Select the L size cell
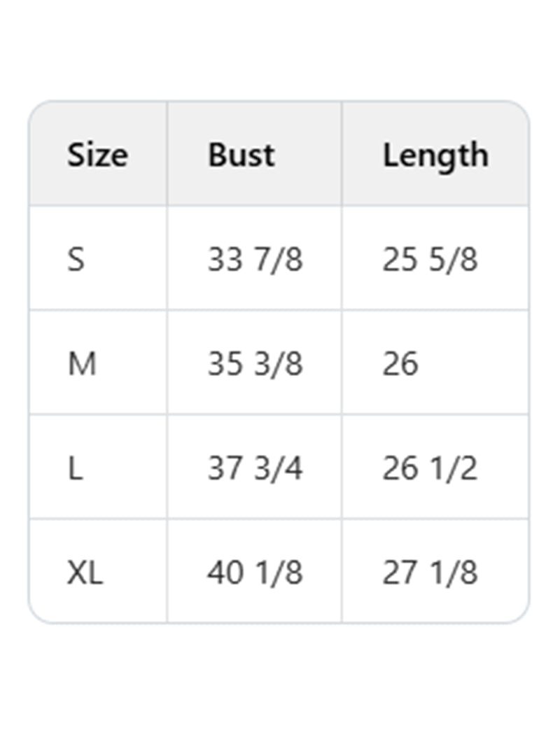The height and width of the screenshot is (735, 560). coord(75,468)
